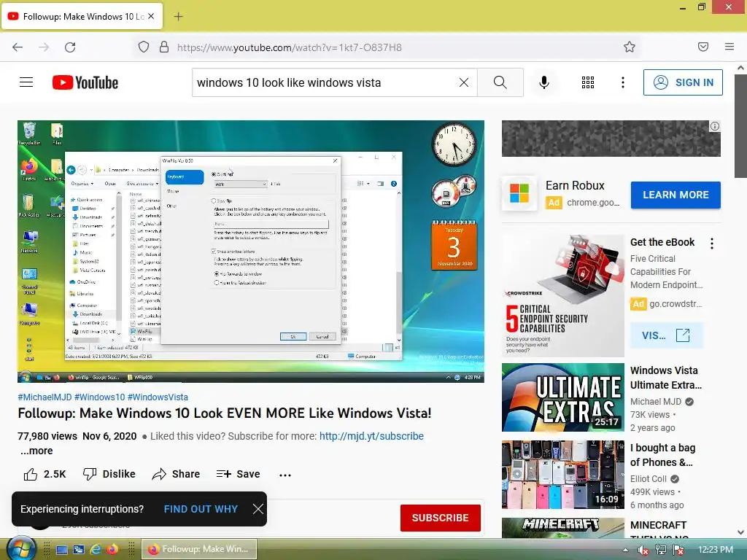Launch Firefox from quick launch
Image resolution: width=747 pixels, height=560 pixels.
[x=112, y=550]
